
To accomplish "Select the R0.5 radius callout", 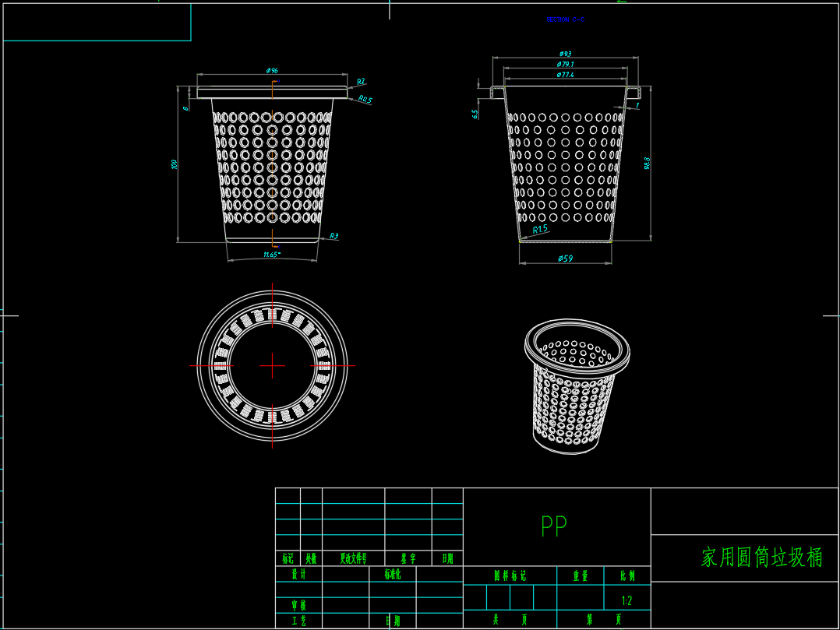I will [x=365, y=99].
